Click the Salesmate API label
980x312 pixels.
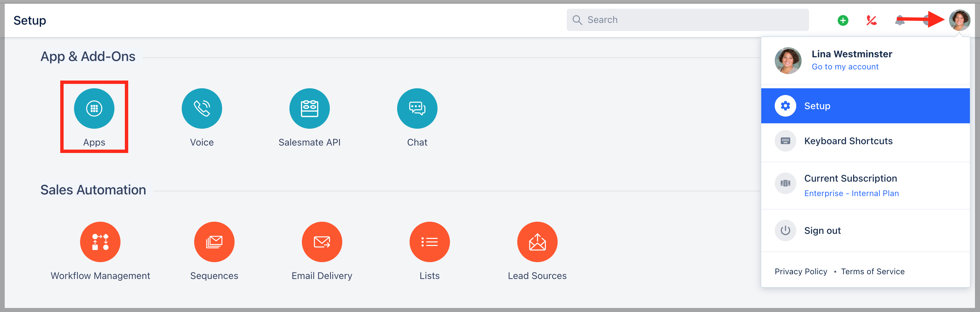click(x=309, y=143)
